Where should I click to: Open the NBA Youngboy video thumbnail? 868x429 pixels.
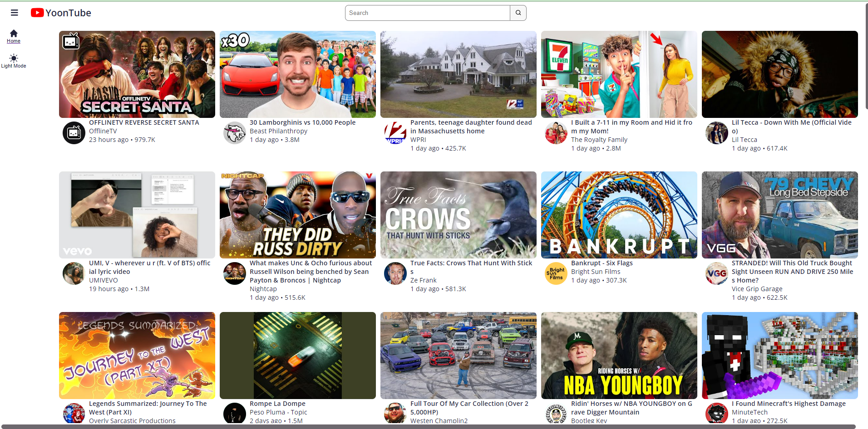(619, 355)
